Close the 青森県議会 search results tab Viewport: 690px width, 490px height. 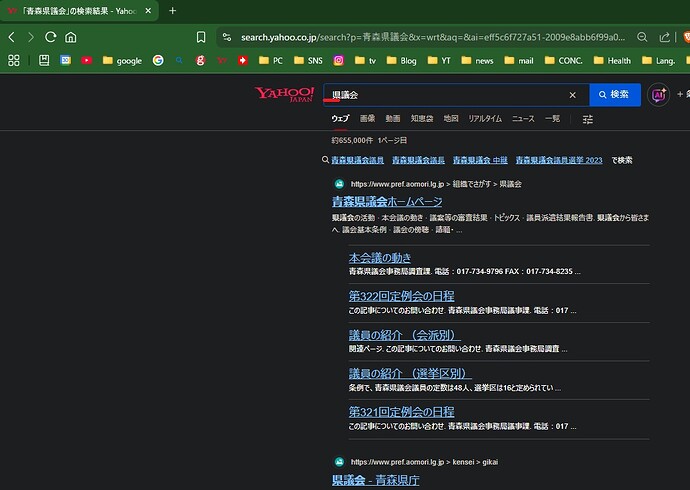click(148, 11)
